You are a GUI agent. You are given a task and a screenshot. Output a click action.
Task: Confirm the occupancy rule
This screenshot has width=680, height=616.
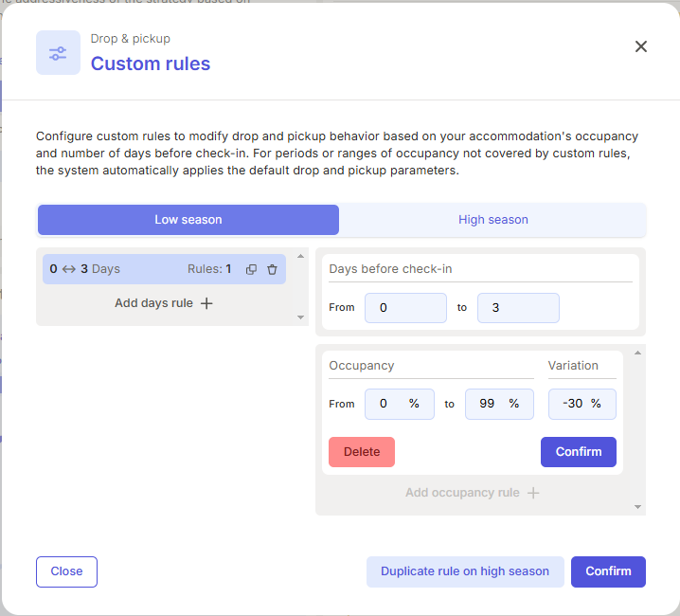pyautogui.click(x=578, y=452)
